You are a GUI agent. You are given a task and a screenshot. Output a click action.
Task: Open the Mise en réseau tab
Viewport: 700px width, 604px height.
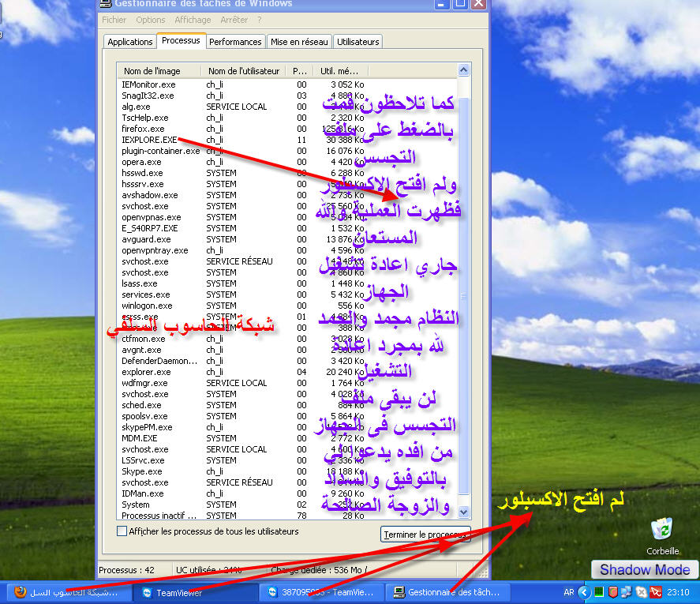[300, 42]
